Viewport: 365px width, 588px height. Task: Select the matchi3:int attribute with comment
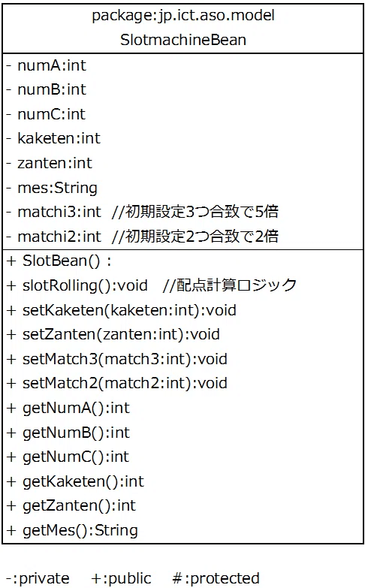[143, 212]
